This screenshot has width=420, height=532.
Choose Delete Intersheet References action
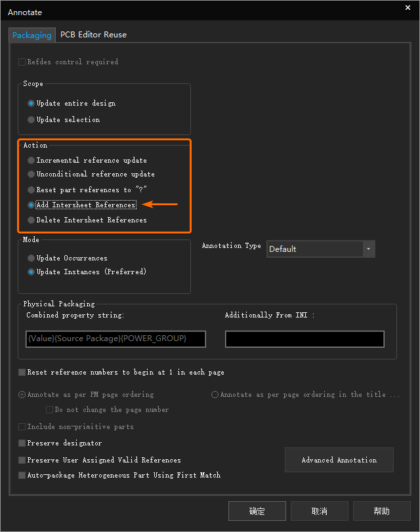point(31,220)
